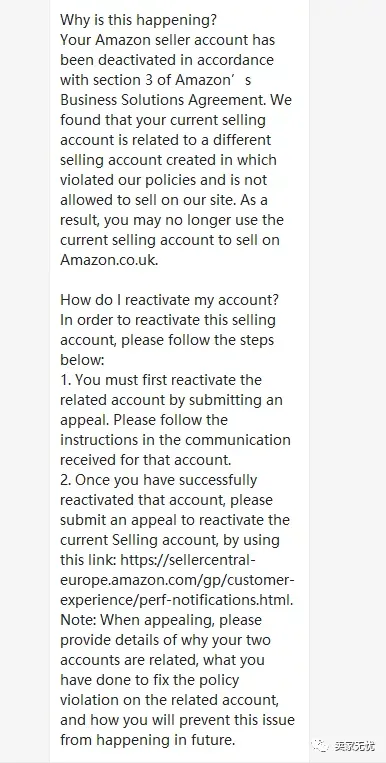Click 'from happening in future.' closing line
The width and height of the screenshot is (386, 763).
pos(148,740)
